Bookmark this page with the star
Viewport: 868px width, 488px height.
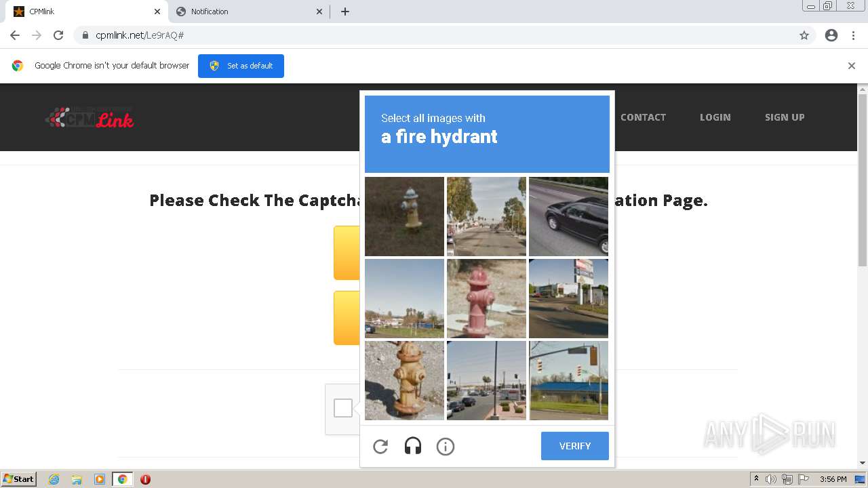(x=804, y=35)
